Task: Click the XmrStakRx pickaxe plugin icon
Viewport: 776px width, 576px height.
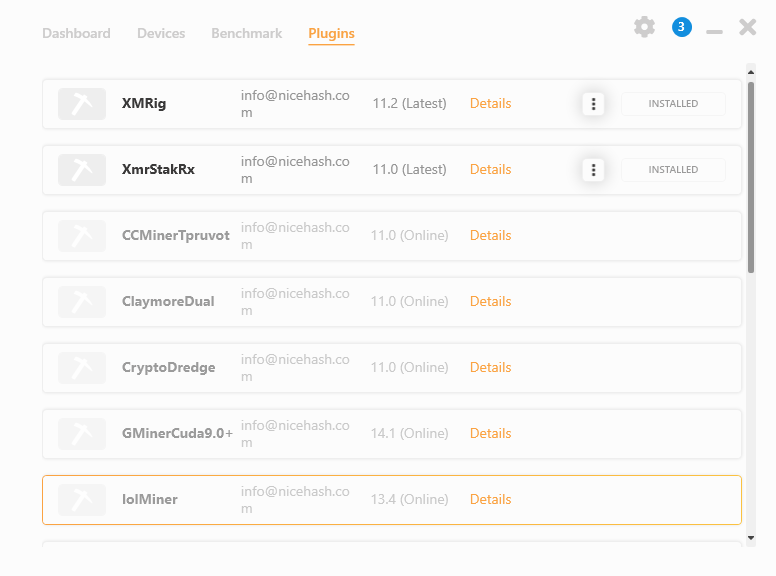Action: tap(82, 170)
